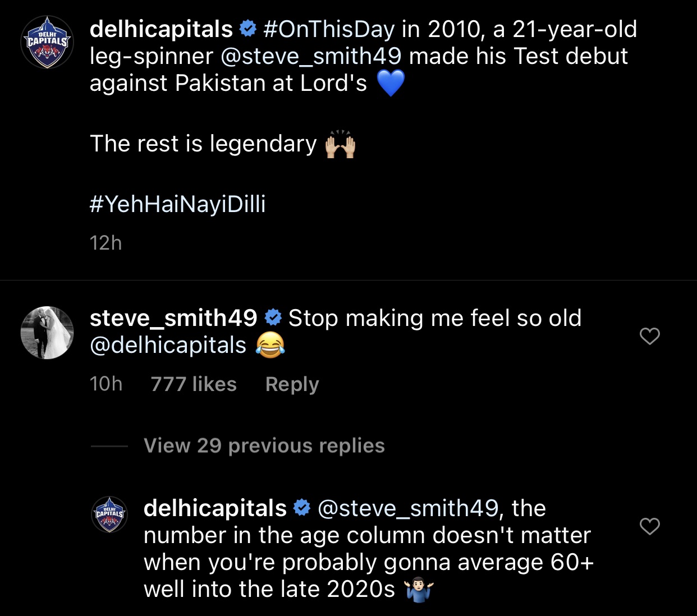This screenshot has height=616, width=697.
Task: Tap the delhicapitals username in the caption
Action: coord(161,29)
